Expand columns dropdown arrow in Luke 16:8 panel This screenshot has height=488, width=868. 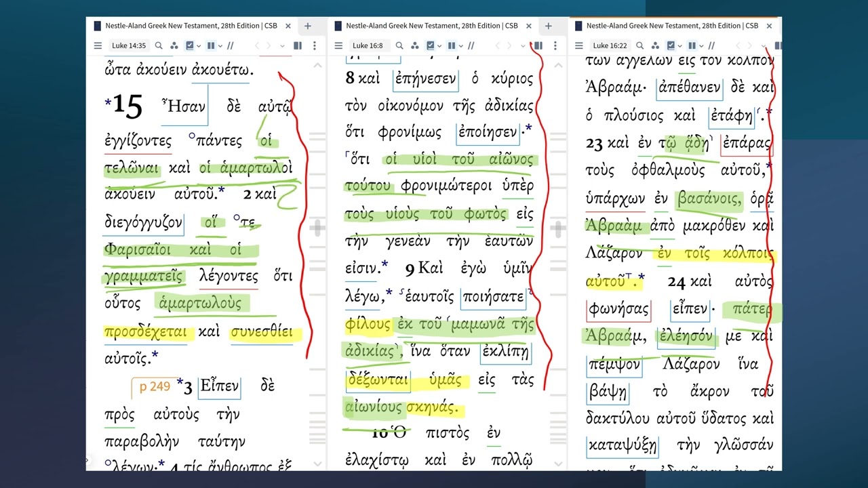click(460, 46)
